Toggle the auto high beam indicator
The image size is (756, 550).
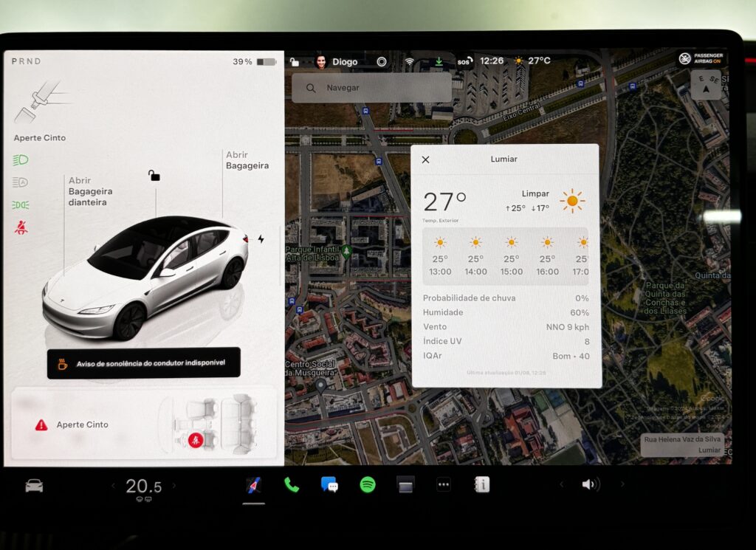pyautogui.click(x=21, y=182)
